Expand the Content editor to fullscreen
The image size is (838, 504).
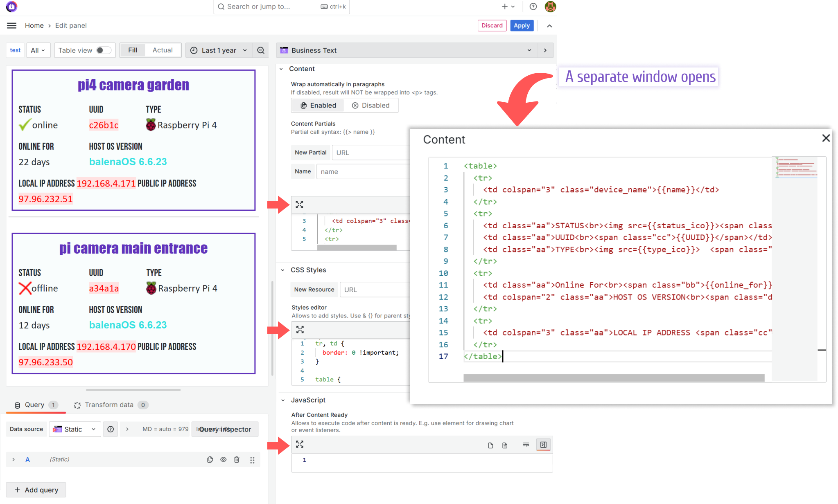tap(300, 205)
